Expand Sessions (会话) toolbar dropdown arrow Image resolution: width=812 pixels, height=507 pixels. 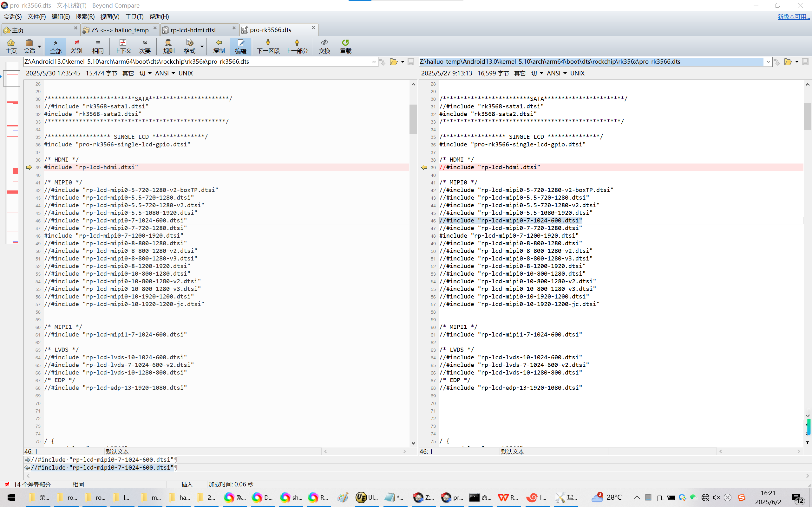[x=40, y=47]
